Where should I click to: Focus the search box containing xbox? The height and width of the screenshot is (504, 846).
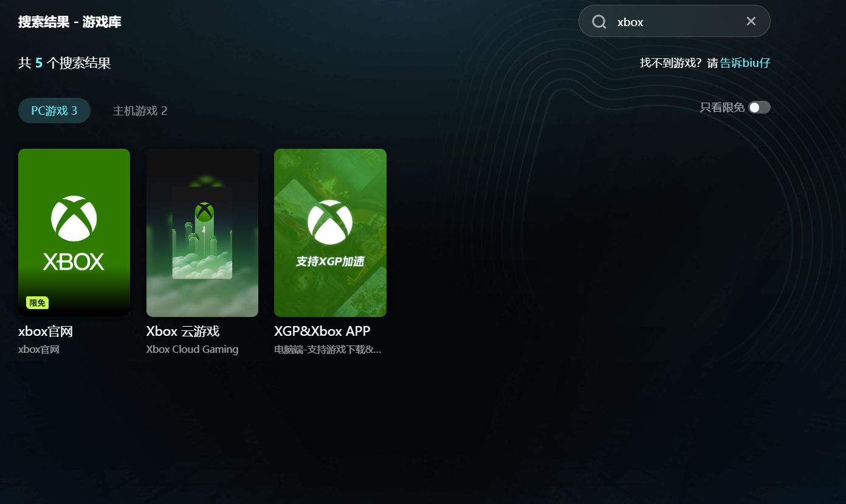(675, 21)
